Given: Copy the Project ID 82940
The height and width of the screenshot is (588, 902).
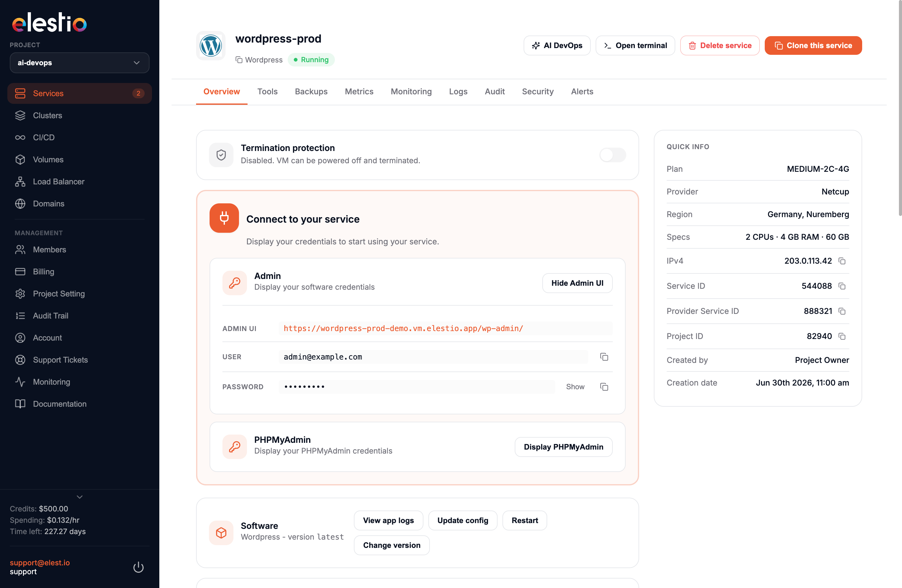Looking at the screenshot, I should (x=842, y=336).
